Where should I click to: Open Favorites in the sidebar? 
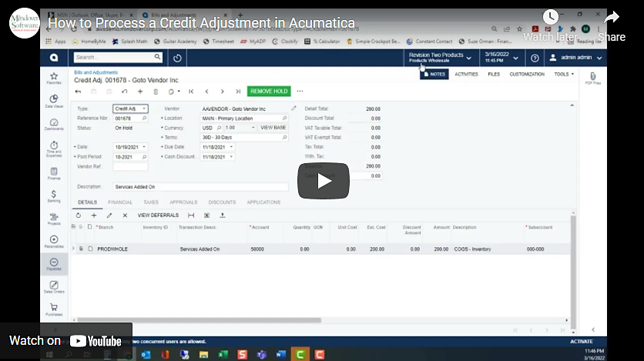(x=54, y=78)
